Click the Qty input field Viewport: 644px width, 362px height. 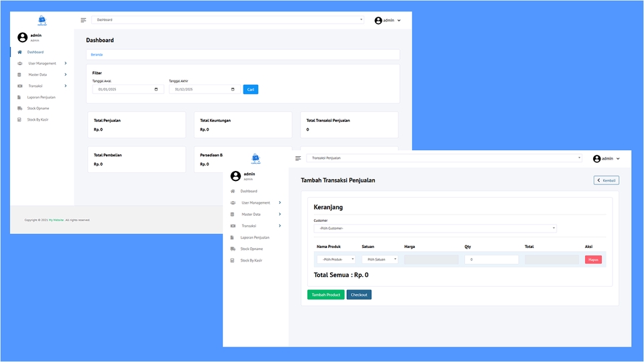[x=491, y=259]
